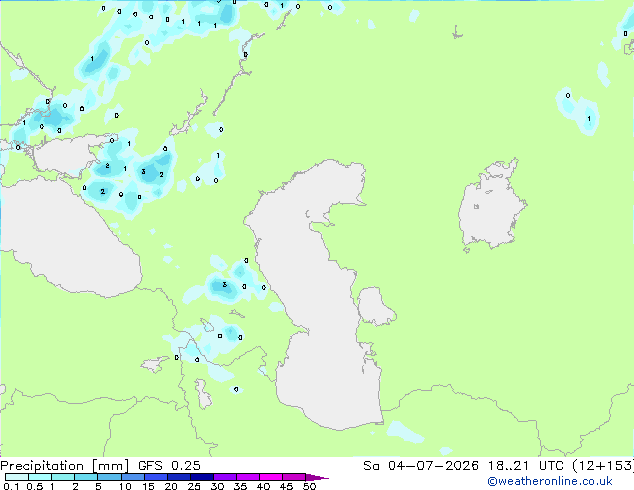Image resolution: width=634 pixels, height=490 pixels.
Task: Click the Sea of Azov on the map
Action: coord(65,156)
